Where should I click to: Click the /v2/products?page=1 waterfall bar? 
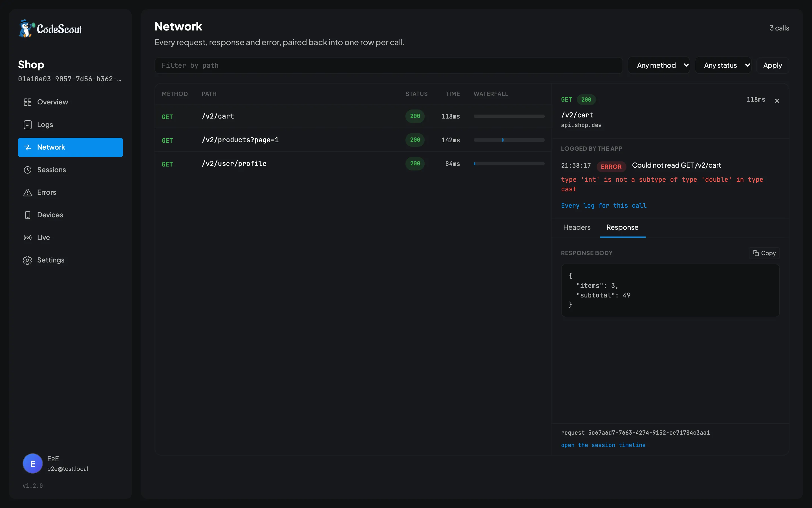click(509, 140)
